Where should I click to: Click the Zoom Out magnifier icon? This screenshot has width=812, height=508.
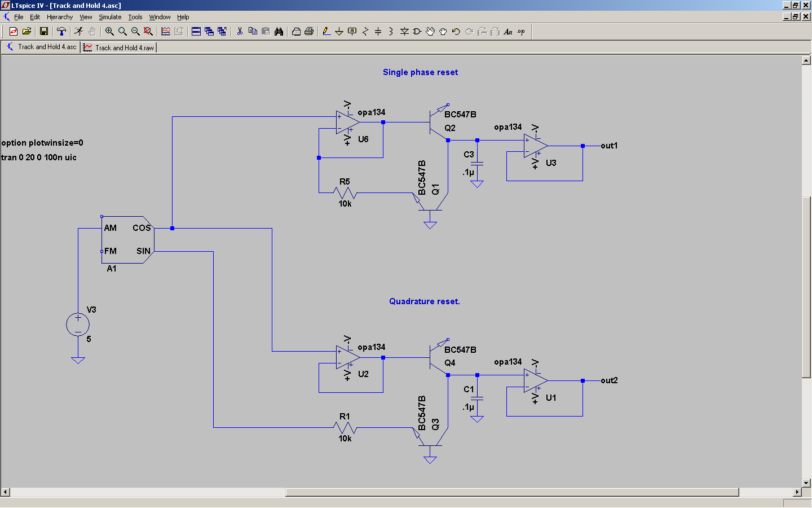pyautogui.click(x=135, y=32)
